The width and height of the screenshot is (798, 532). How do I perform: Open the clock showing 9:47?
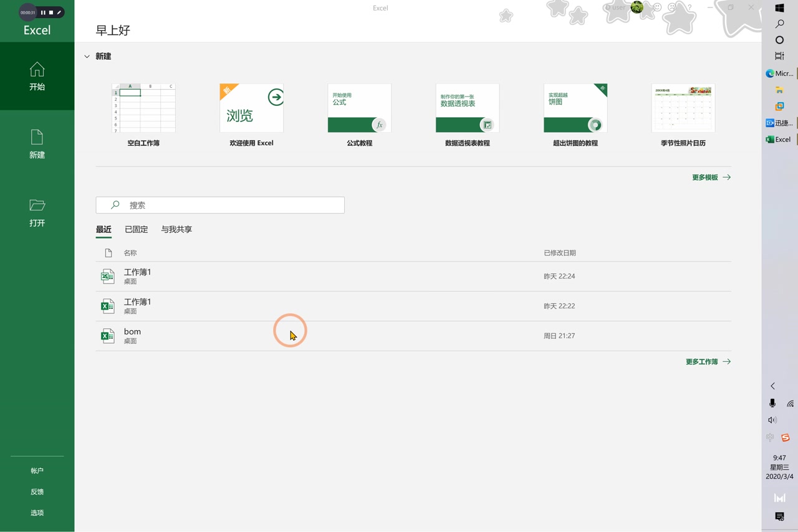point(779,467)
